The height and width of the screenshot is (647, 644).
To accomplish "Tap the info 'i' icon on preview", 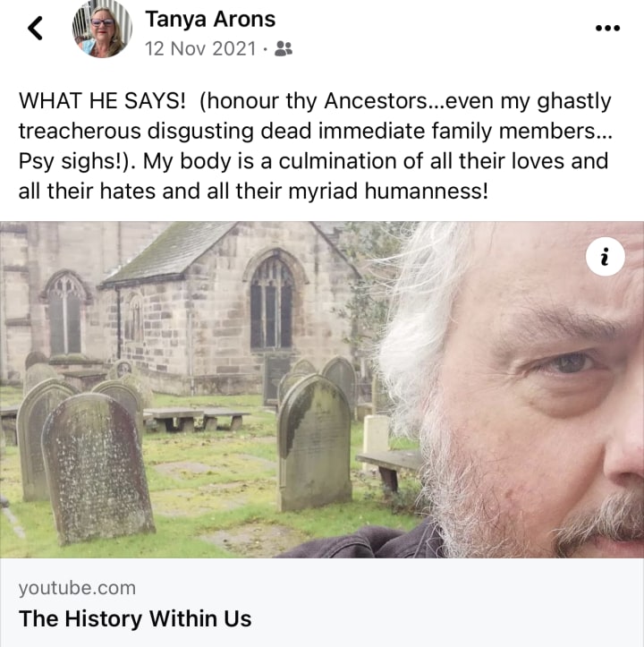I will [x=605, y=256].
